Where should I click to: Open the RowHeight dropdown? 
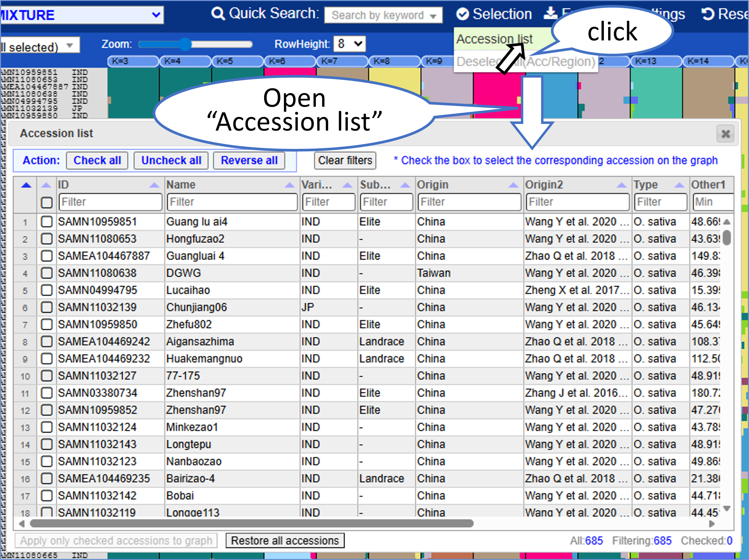click(349, 44)
